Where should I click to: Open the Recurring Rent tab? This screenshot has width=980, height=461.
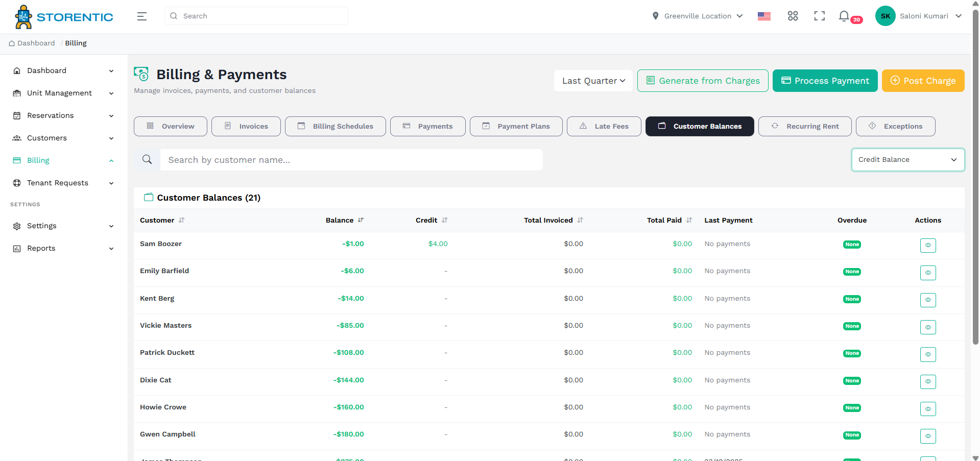tap(805, 126)
